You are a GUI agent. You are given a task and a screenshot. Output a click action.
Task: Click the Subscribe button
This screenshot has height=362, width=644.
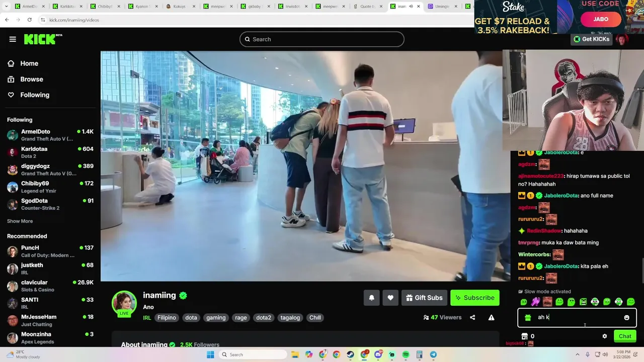click(x=475, y=298)
